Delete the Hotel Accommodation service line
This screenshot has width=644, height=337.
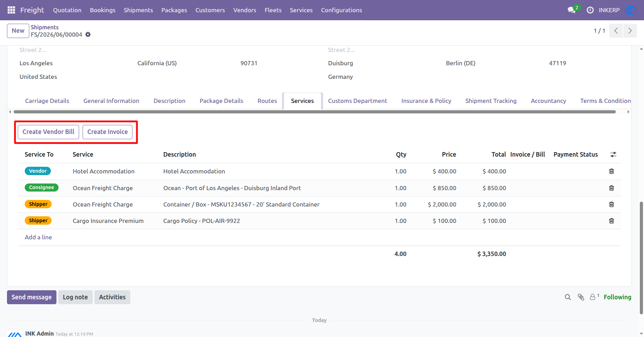(611, 171)
